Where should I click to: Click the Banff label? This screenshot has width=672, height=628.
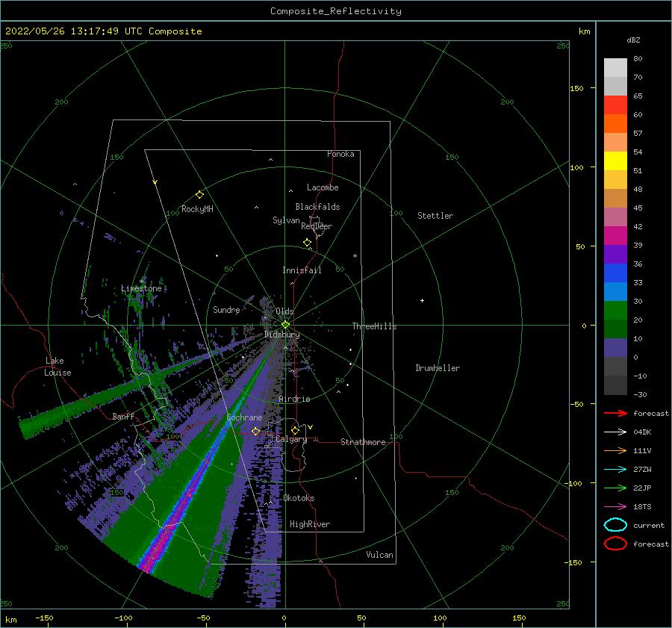(123, 416)
